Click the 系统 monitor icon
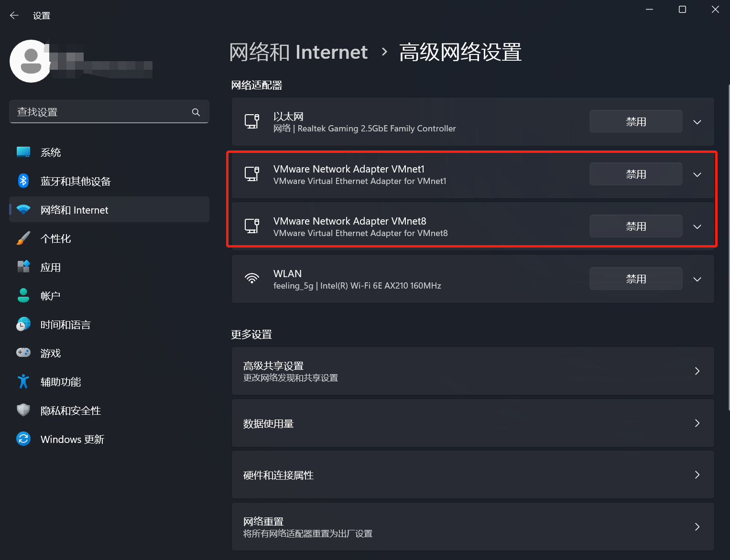730x560 pixels. click(23, 152)
